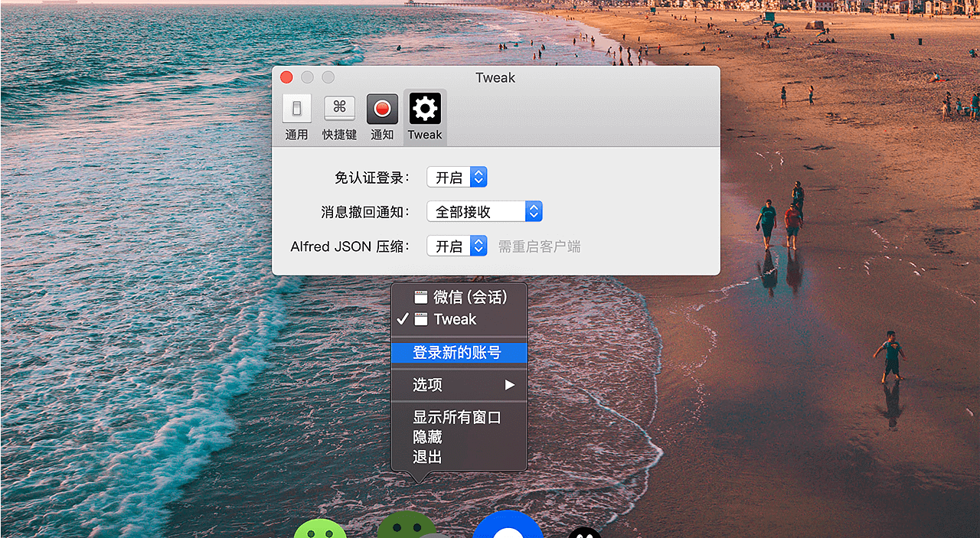Screen dimensions: 980x538
Task: Choose 显示所有窗口 from the dock menu
Action: pyautogui.click(x=457, y=418)
